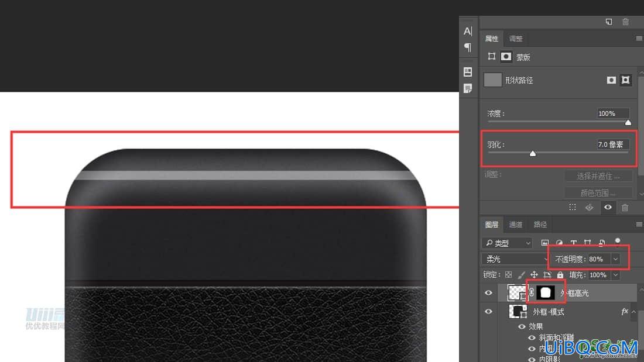This screenshot has width=644, height=362.
Task: Filter layers by shape icon
Action: click(587, 243)
